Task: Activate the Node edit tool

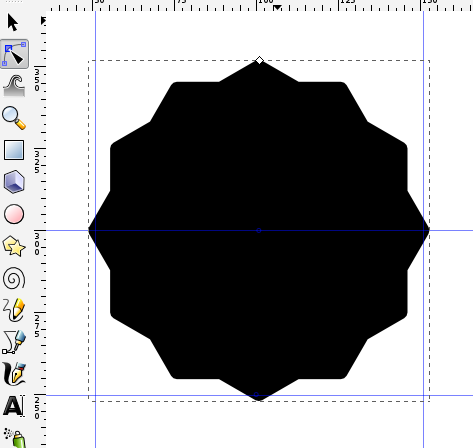Action: pyautogui.click(x=14, y=54)
